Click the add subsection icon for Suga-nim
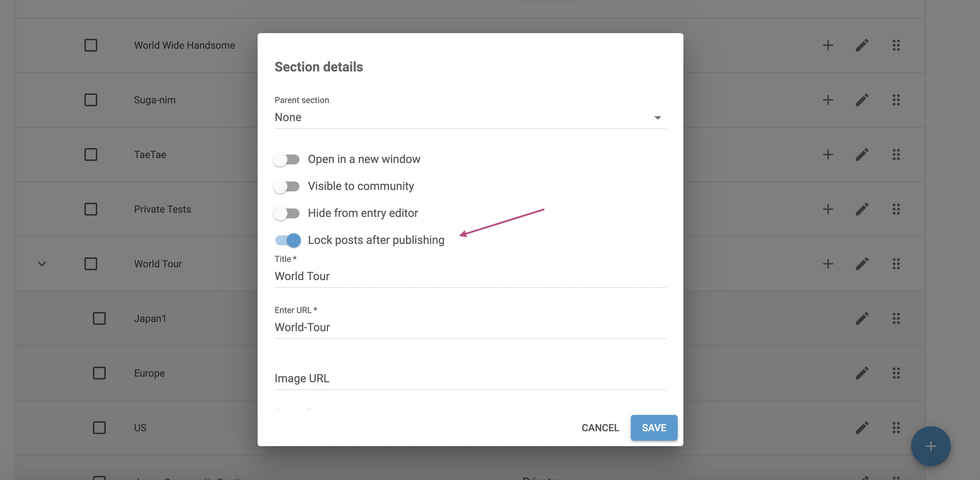980x480 pixels. click(x=828, y=100)
